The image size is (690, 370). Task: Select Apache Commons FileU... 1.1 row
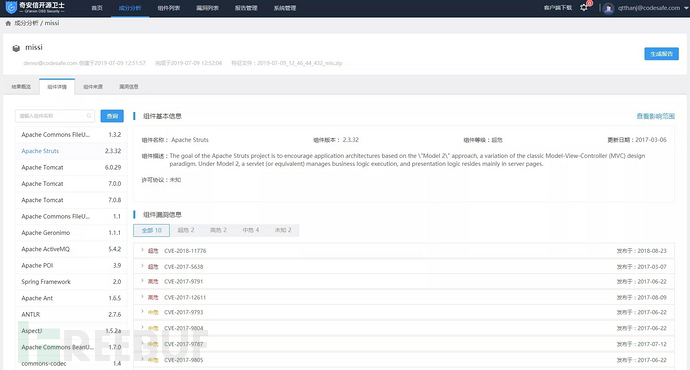(x=71, y=216)
